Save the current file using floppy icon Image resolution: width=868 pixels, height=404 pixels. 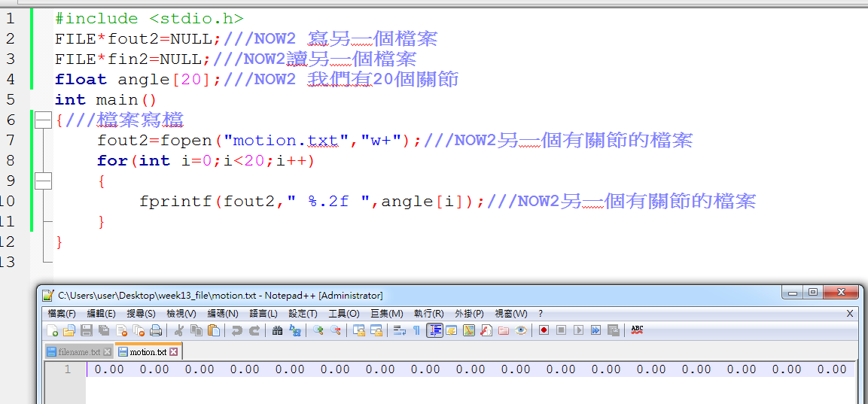(87, 330)
